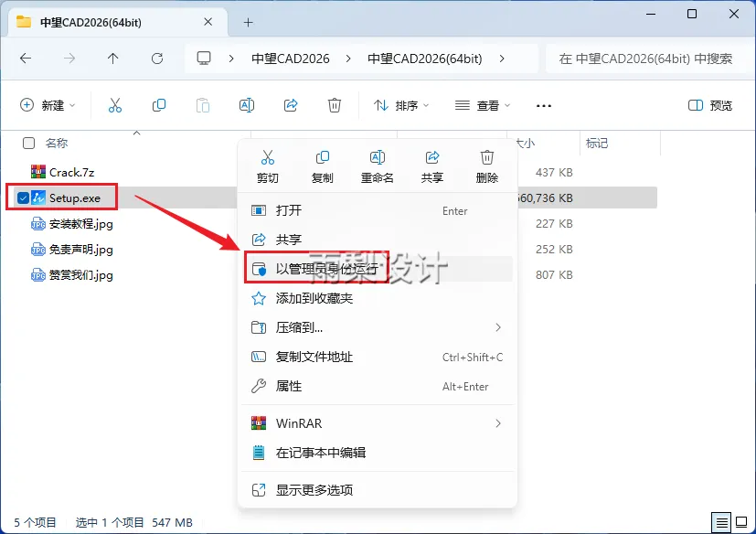Click toolbar Delete trash icon

[x=335, y=105]
